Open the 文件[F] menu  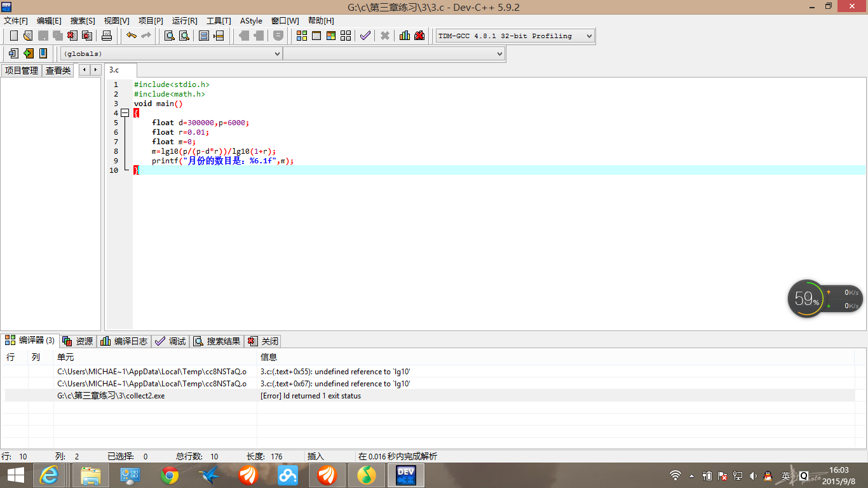coord(16,21)
